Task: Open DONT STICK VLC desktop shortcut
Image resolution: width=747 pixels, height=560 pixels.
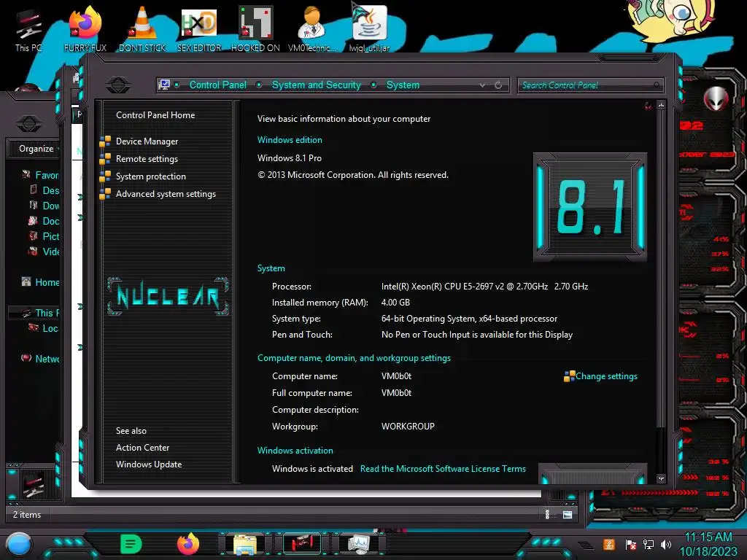Action: click(x=142, y=29)
